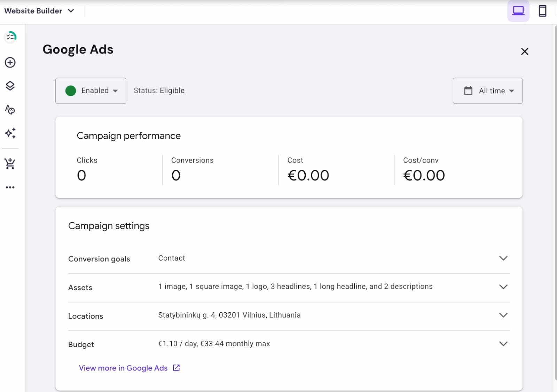Open the AI tools sparkle icon
This screenshot has width=557, height=392.
point(10,133)
